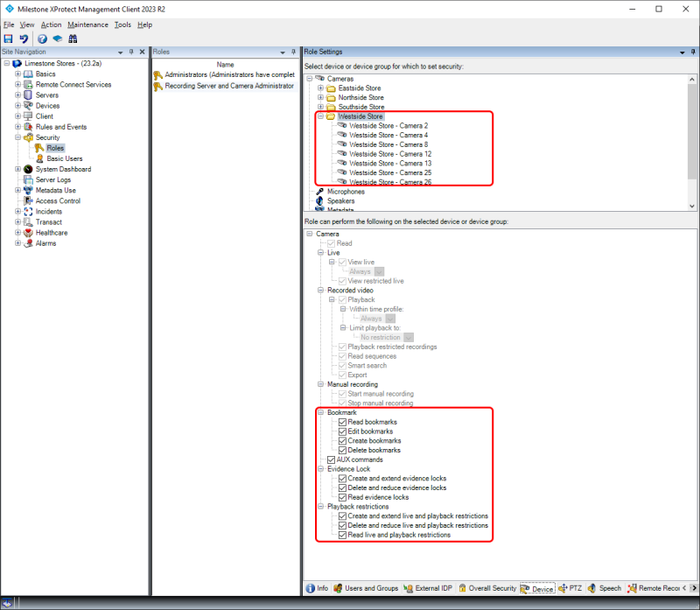
Task: Open the Users and Groups tab
Action: point(366,589)
